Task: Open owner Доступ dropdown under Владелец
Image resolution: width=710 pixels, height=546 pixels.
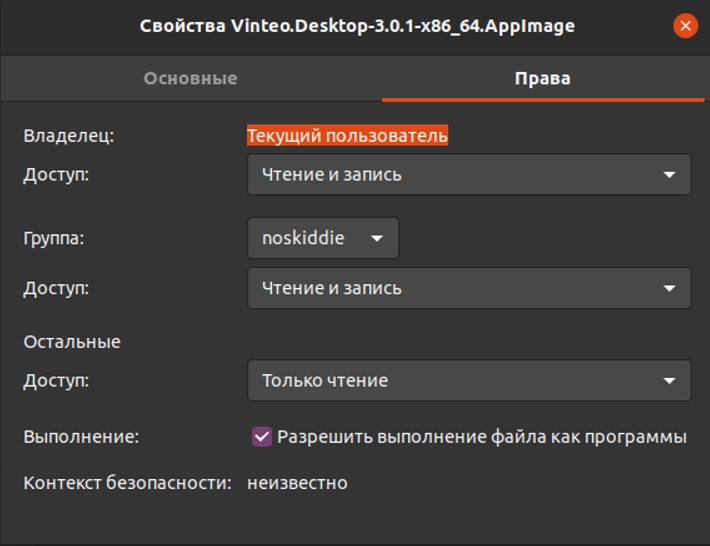Action: point(469,174)
